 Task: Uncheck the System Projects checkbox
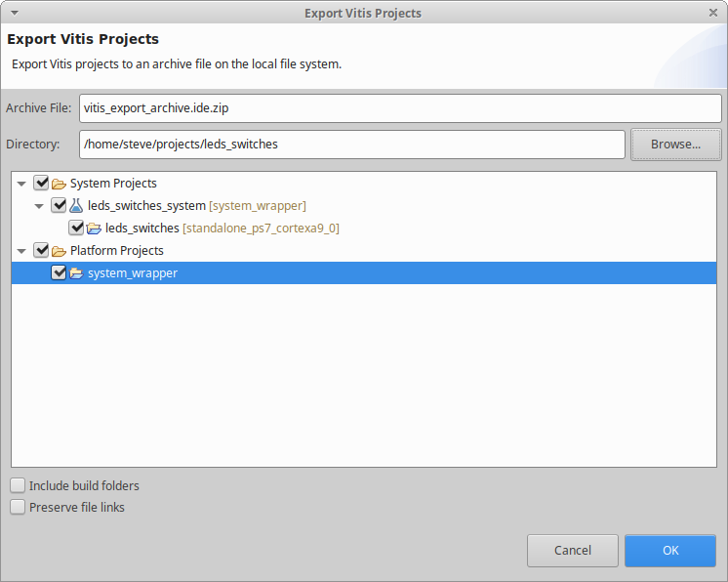(x=41, y=183)
